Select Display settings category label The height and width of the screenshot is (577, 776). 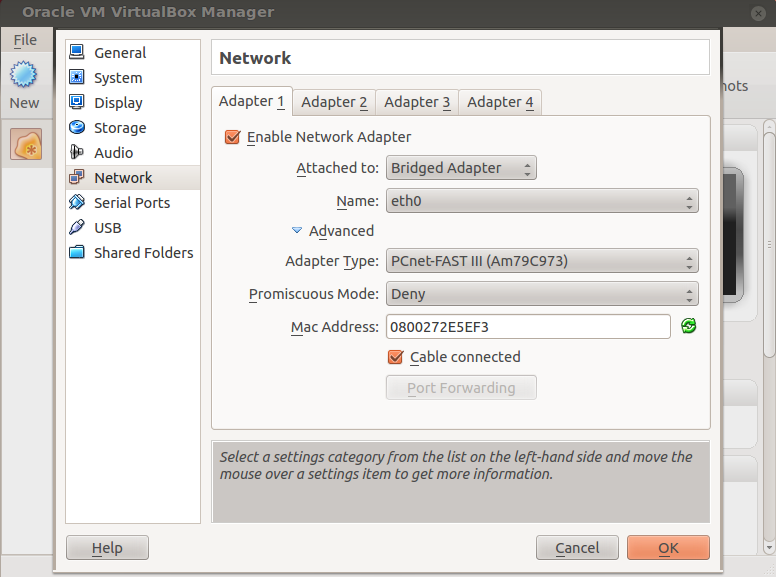tap(118, 102)
